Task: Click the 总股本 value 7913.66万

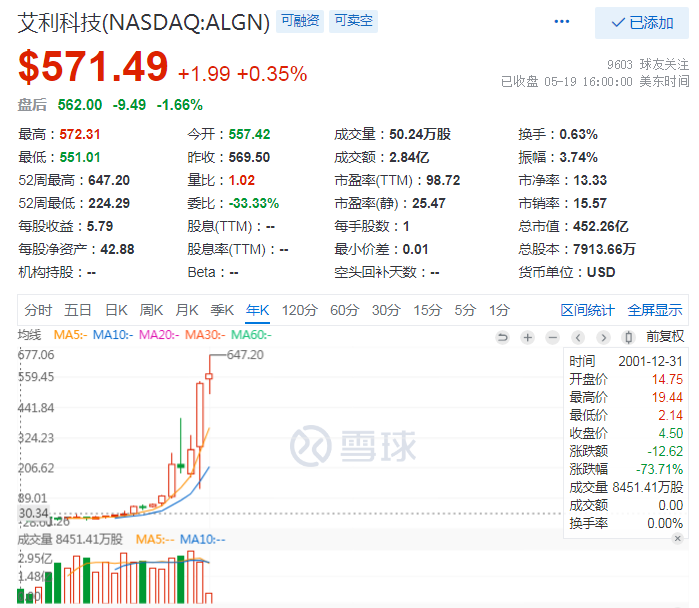Action: pyautogui.click(x=604, y=249)
